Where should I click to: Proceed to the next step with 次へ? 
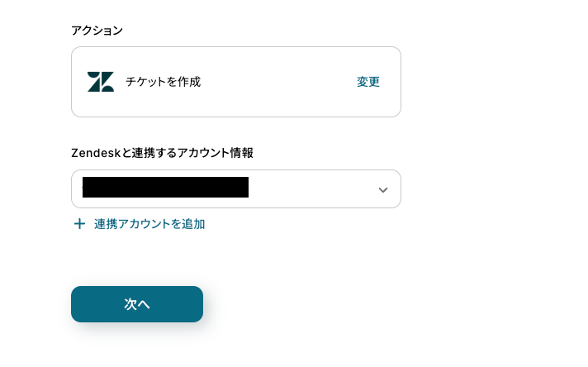tap(137, 304)
